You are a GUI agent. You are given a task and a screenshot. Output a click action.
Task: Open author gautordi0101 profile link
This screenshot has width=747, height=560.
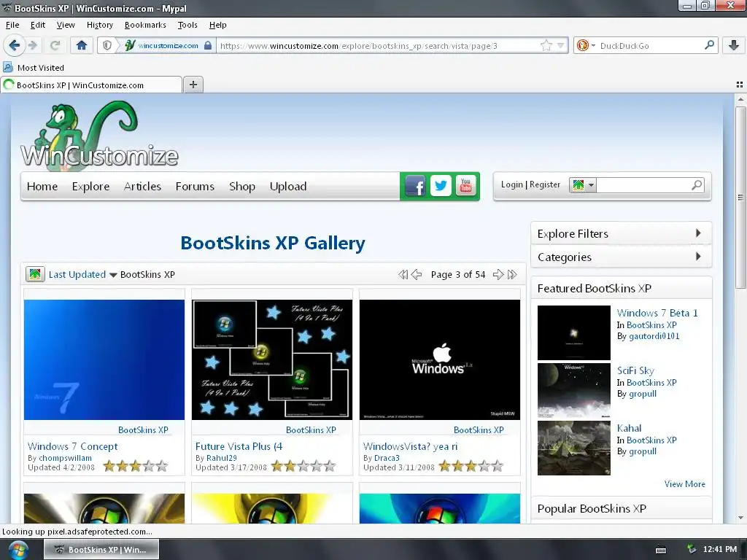(654, 336)
